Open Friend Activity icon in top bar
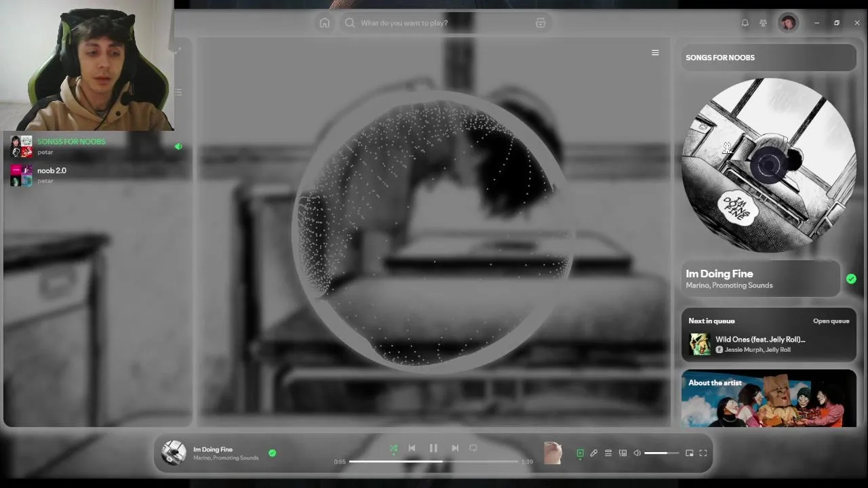868x488 pixels. pos(763,23)
